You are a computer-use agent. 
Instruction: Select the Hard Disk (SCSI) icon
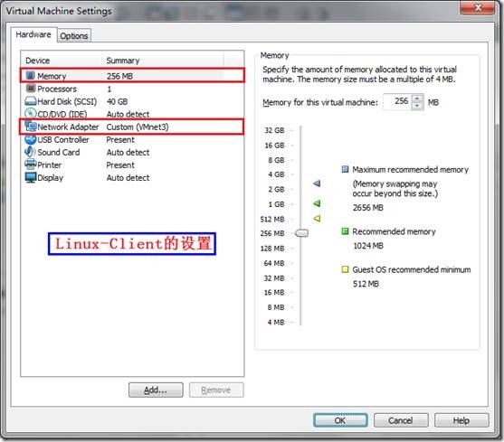[x=31, y=101]
